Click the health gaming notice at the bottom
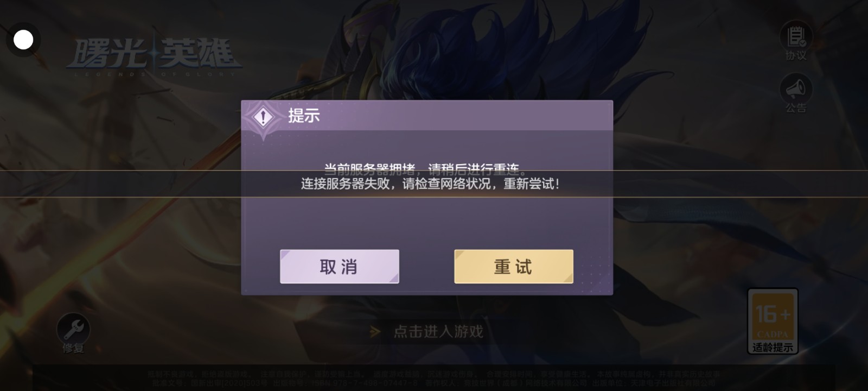 pyautogui.click(x=434, y=378)
